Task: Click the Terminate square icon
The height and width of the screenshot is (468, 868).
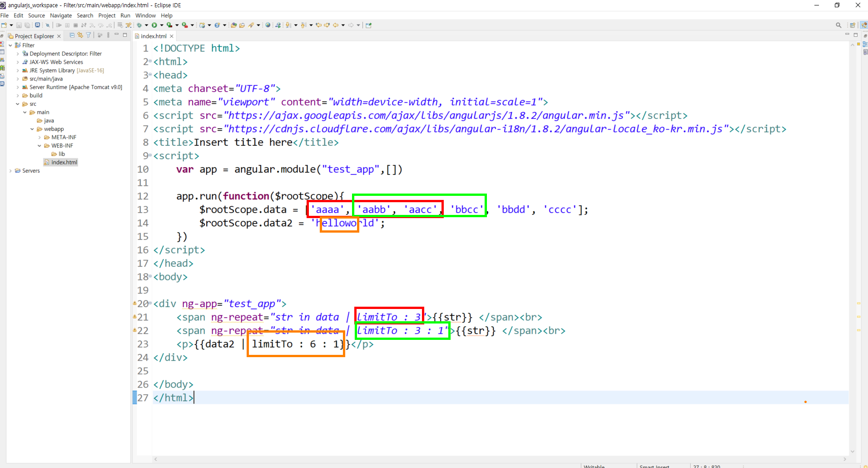Action: pyautogui.click(x=75, y=25)
